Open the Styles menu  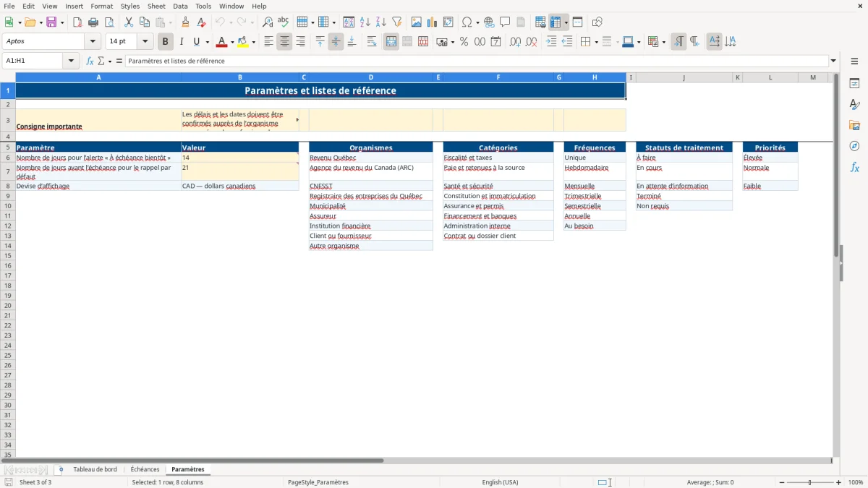[130, 6]
